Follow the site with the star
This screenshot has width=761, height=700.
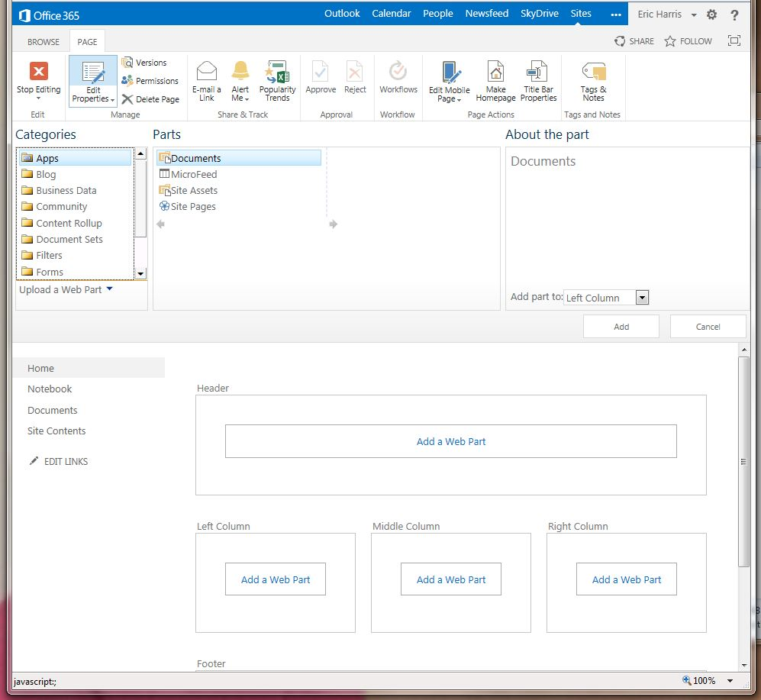[x=688, y=41]
